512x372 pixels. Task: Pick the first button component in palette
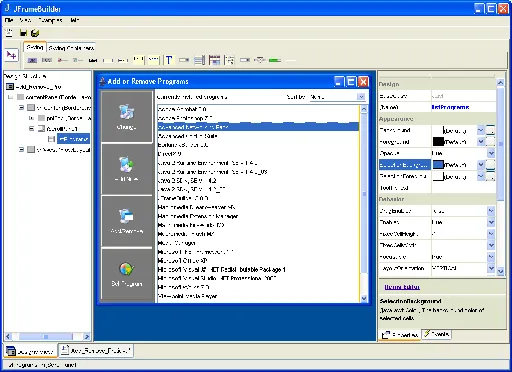tap(32, 60)
